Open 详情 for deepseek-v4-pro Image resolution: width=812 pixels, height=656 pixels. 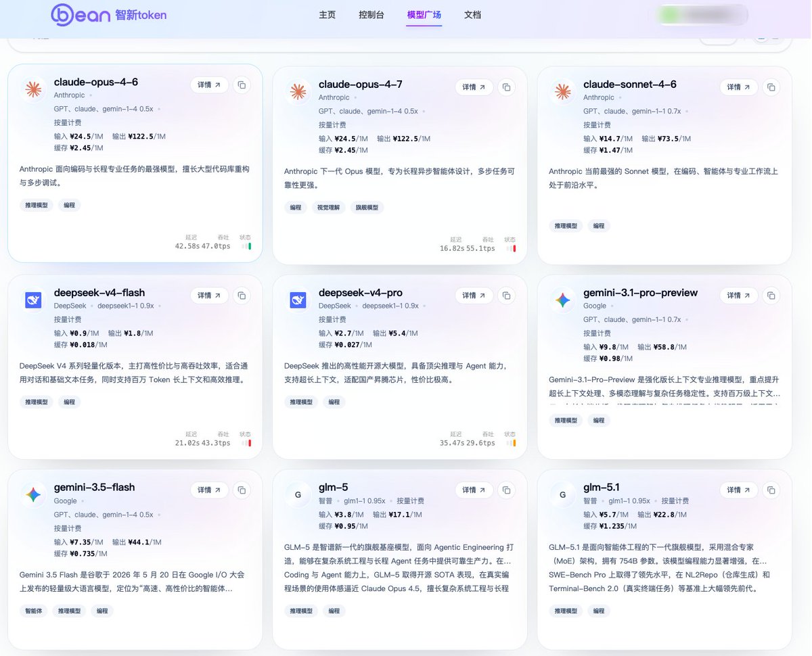(x=474, y=296)
